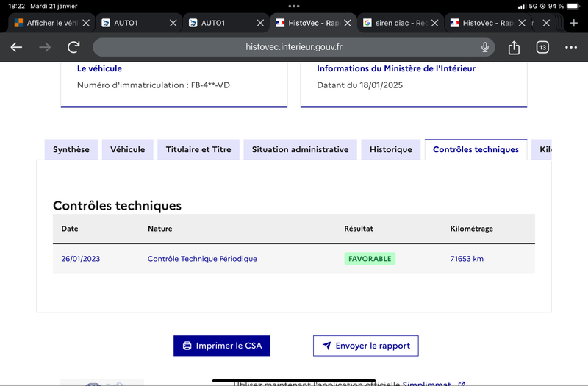
Task: Close the second AUTO1 tab
Action: tap(260, 23)
